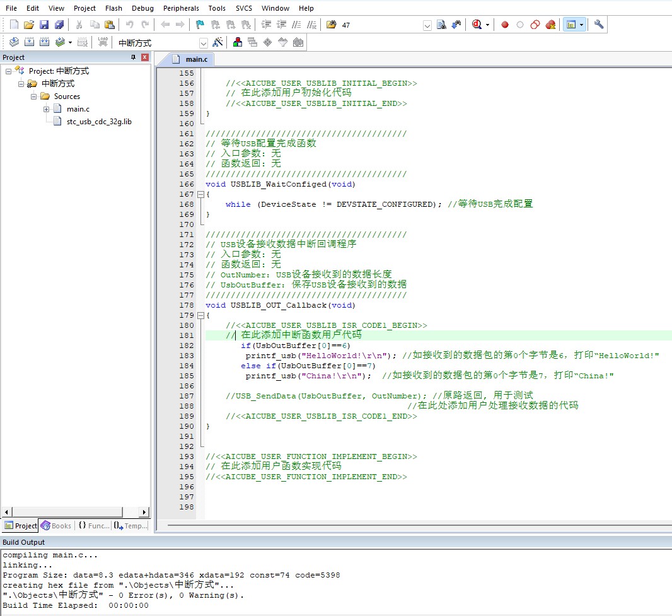
Task: Click the Project panel horizontal scrollbar
Action: [x=67, y=512]
